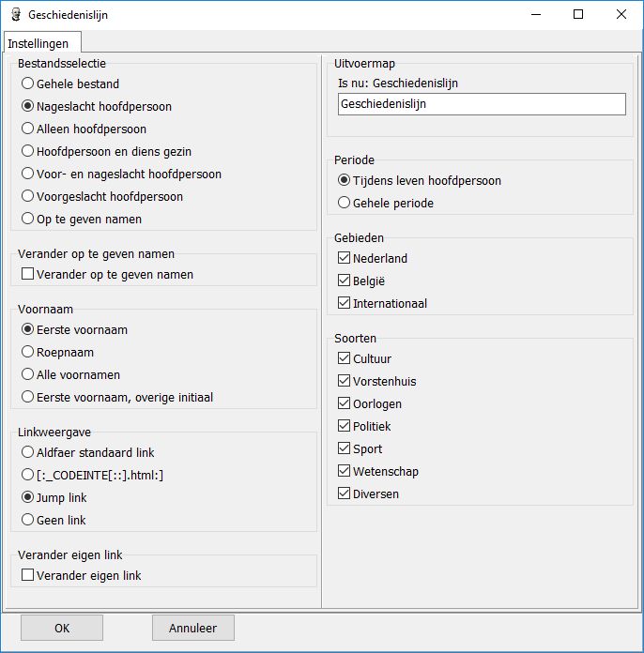644x653 pixels.
Task: Select the Instellingen tab
Action: [38, 43]
